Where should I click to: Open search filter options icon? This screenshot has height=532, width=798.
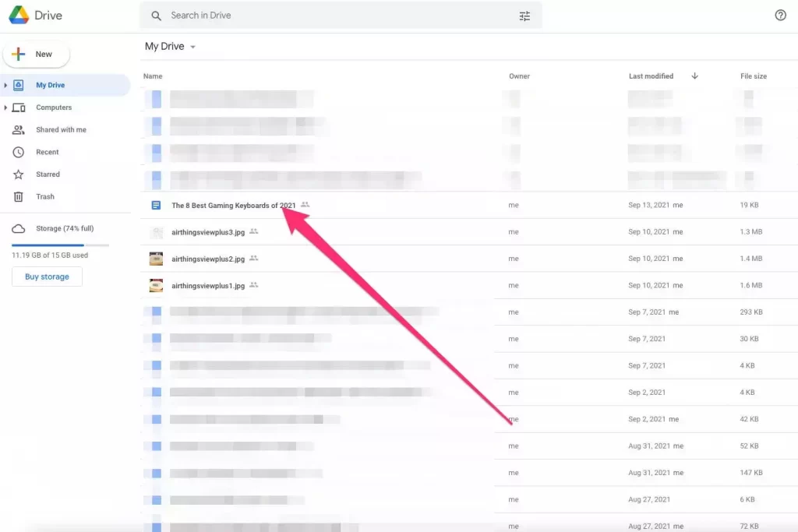(524, 16)
